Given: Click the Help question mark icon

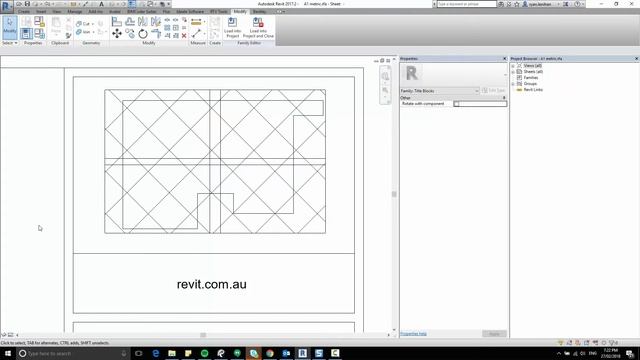Looking at the screenshot, I should [577, 4].
